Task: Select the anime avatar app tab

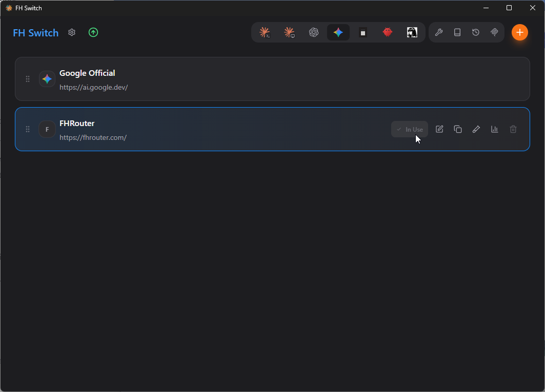Action: (412, 32)
